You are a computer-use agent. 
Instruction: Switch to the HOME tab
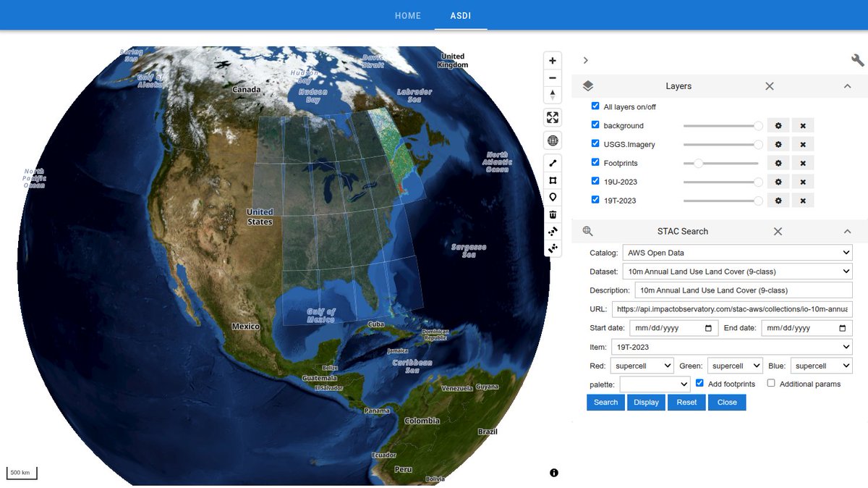pyautogui.click(x=407, y=15)
